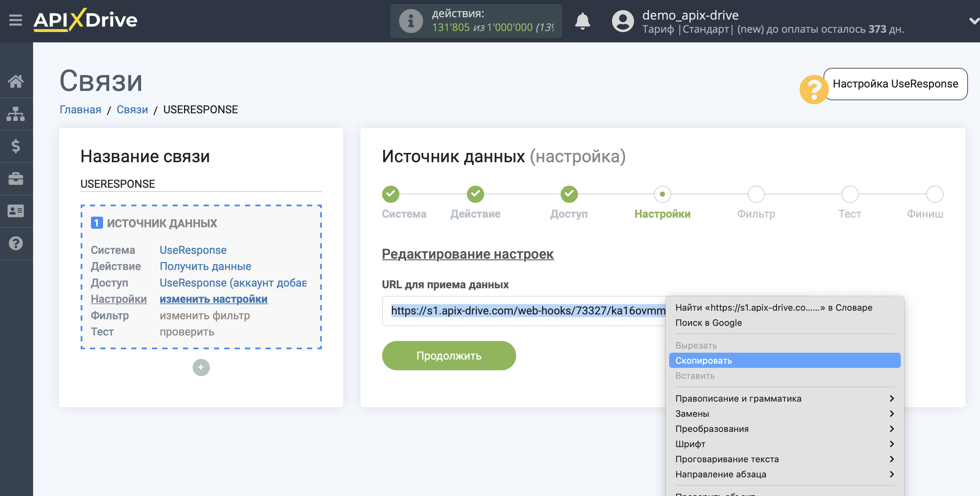Screen dimensions: 980x496
Task: Click проверить test text
Action: tap(187, 332)
